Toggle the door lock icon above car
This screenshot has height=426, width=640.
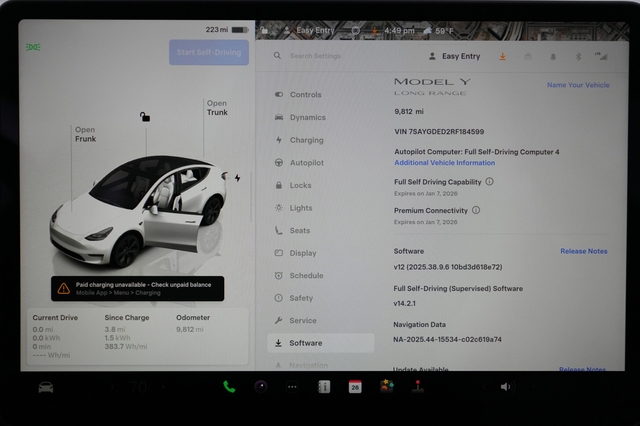[x=145, y=117]
